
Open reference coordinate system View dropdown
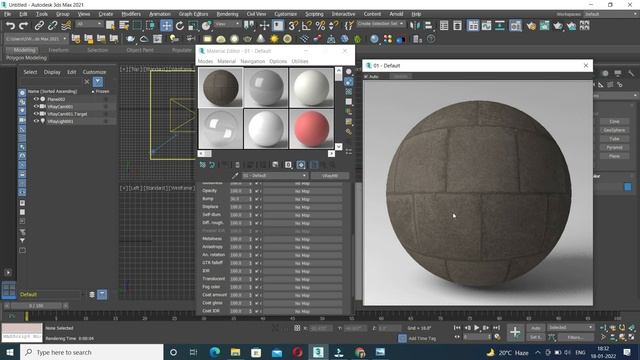pos(227,24)
